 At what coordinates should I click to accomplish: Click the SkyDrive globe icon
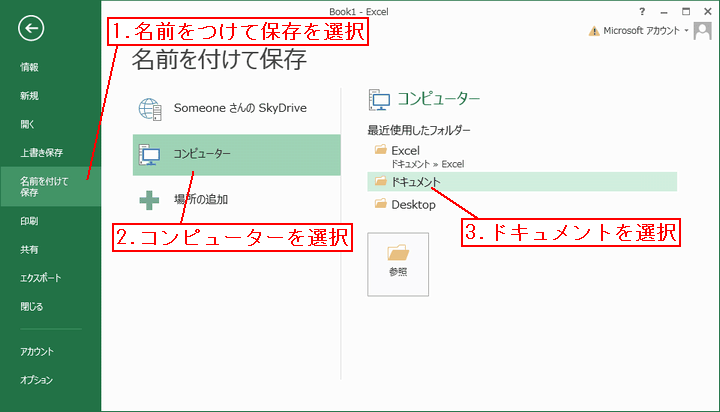coord(150,109)
